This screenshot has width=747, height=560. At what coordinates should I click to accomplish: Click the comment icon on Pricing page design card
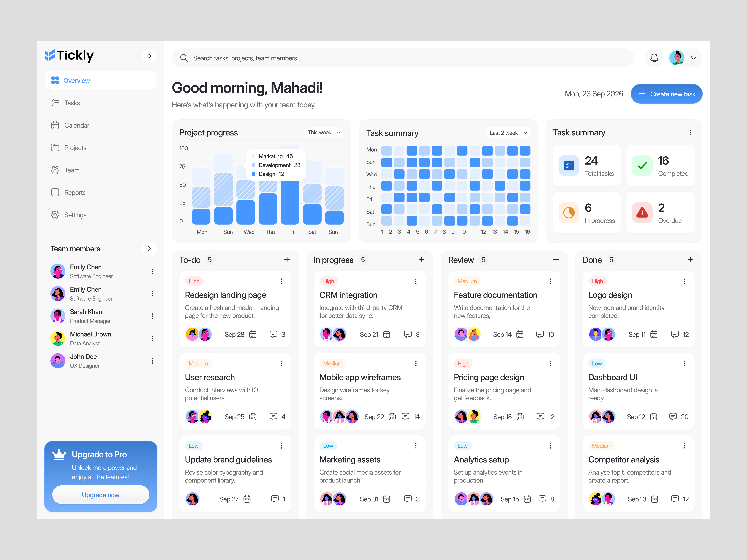[540, 416]
